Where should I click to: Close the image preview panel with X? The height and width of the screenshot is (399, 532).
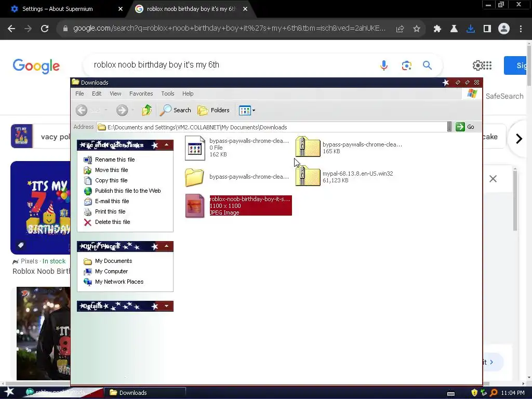tap(493, 179)
